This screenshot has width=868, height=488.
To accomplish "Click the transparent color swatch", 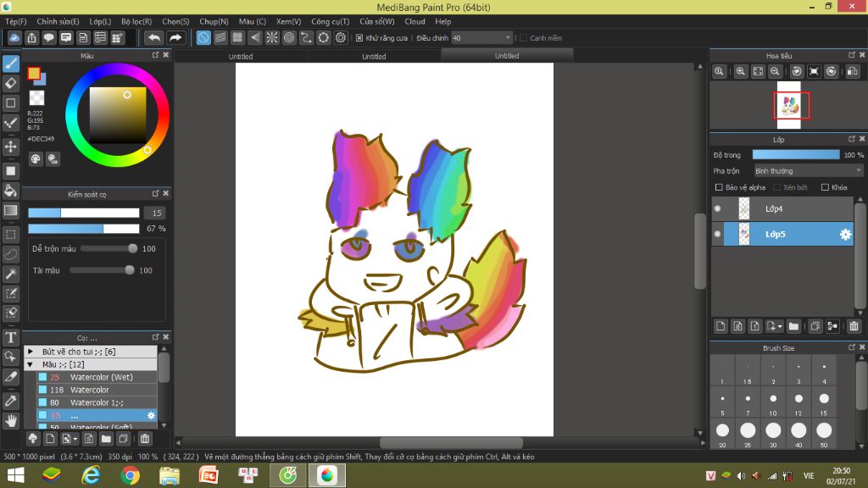I will pos(36,98).
